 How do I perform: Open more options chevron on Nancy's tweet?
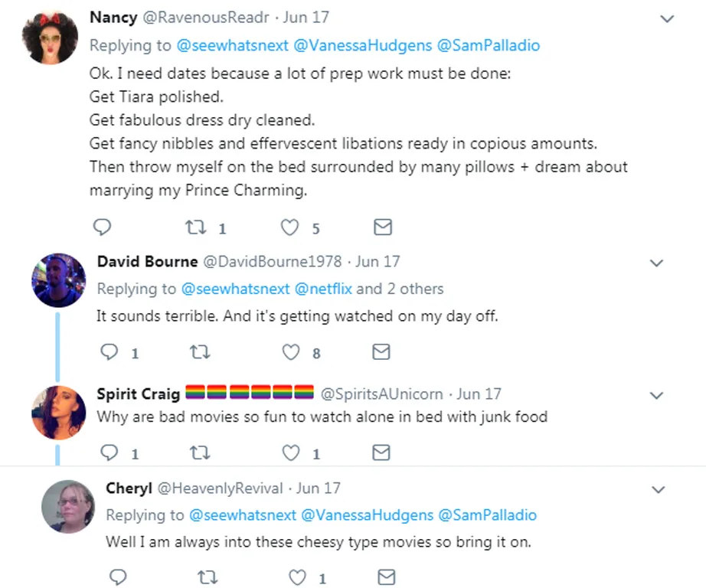667,18
